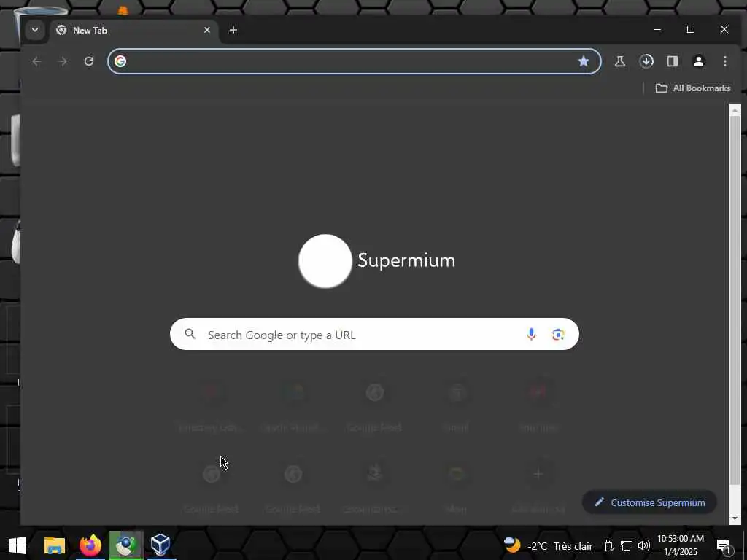Click the magnifier icon in search box
Viewport: 747px width, 560px height.
190,334
